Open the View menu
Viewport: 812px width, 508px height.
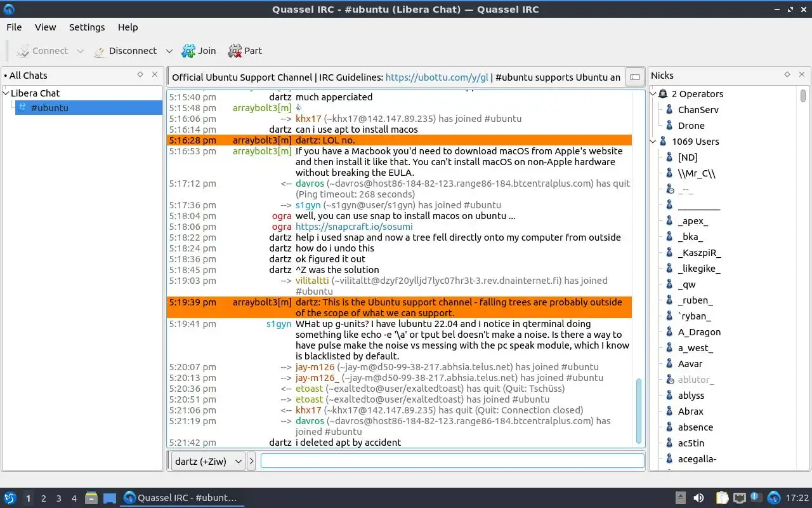point(46,27)
